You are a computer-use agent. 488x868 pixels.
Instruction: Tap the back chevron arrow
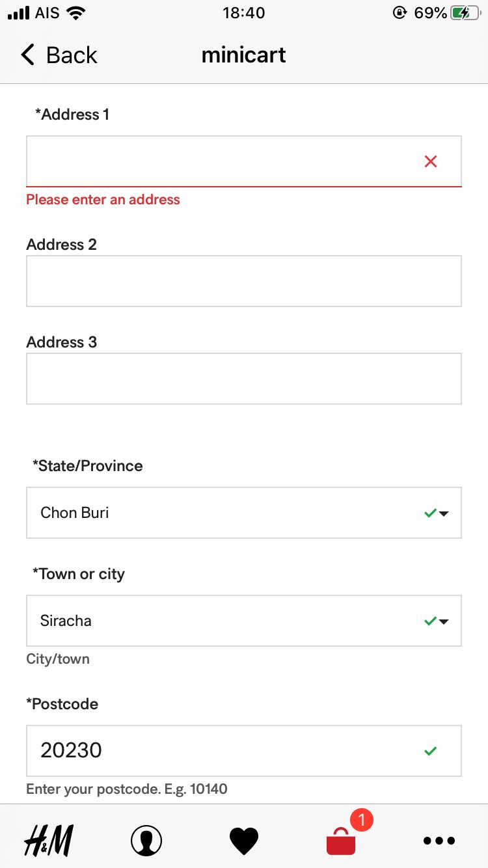(x=27, y=55)
